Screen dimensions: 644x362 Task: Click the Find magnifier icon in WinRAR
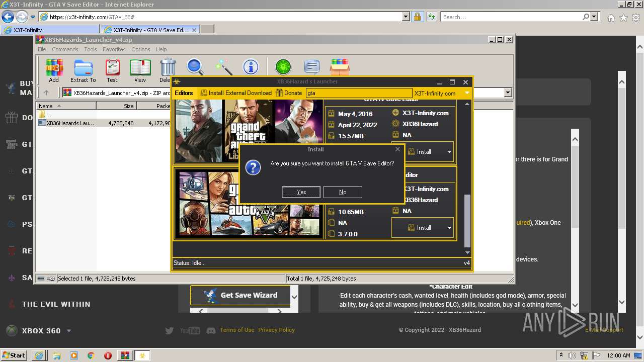pos(195,67)
